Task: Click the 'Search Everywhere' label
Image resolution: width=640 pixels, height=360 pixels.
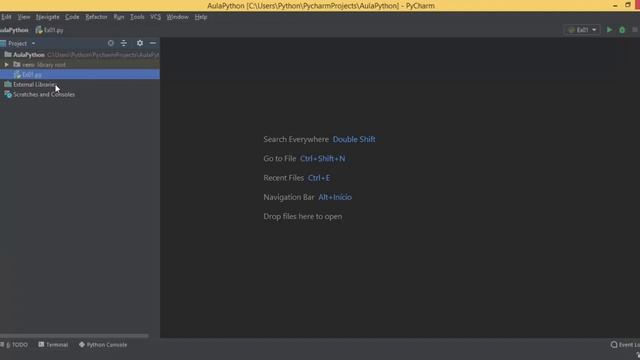Action: tap(296, 140)
